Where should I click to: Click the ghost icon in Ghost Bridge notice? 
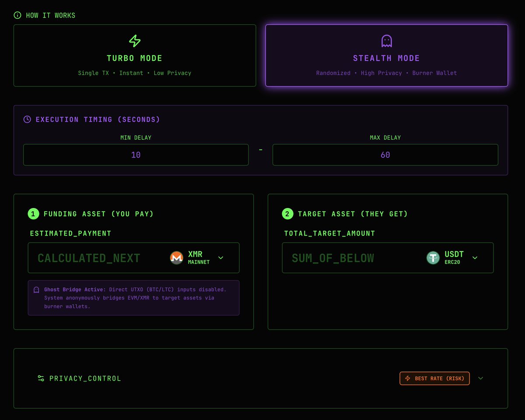coord(37,290)
